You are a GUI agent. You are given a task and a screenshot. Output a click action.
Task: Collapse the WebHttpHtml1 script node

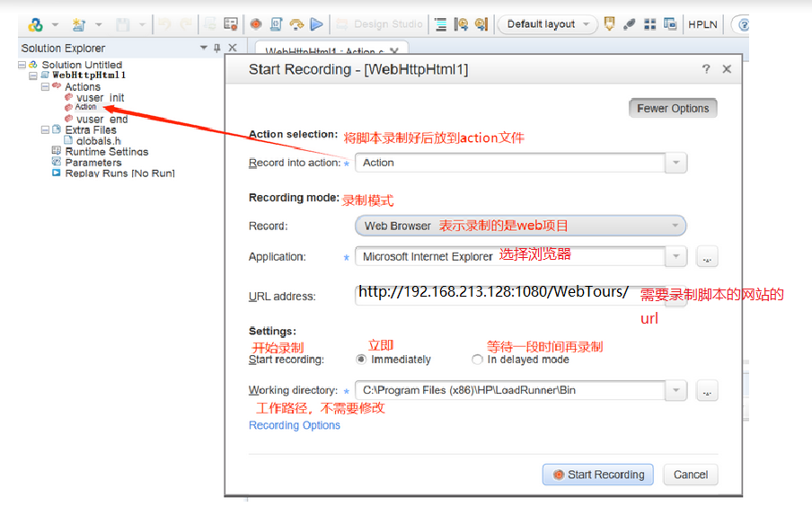point(33,76)
